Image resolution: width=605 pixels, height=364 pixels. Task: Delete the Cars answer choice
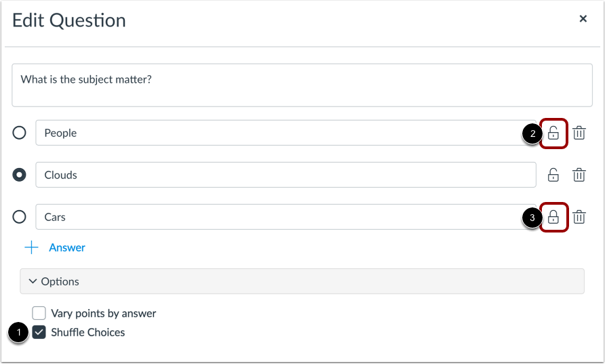579,217
